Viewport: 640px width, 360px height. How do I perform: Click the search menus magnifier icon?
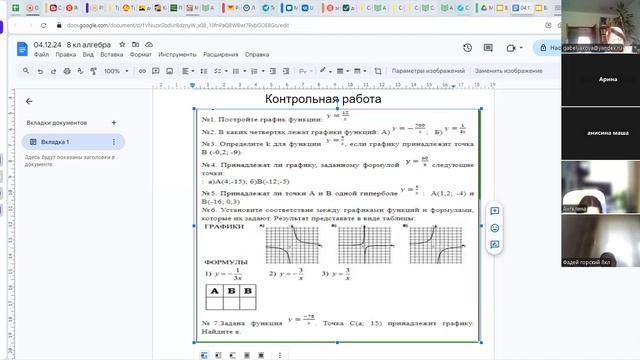tap(26, 71)
